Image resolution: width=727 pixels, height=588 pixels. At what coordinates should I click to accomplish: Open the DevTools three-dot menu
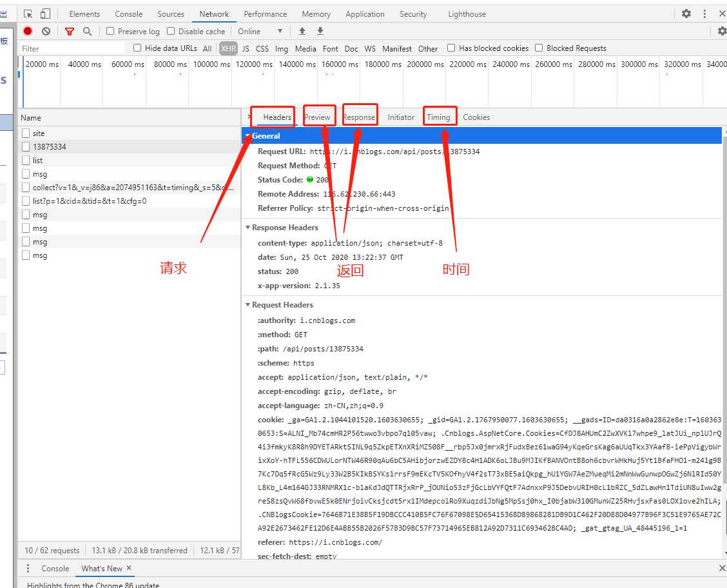704,14
